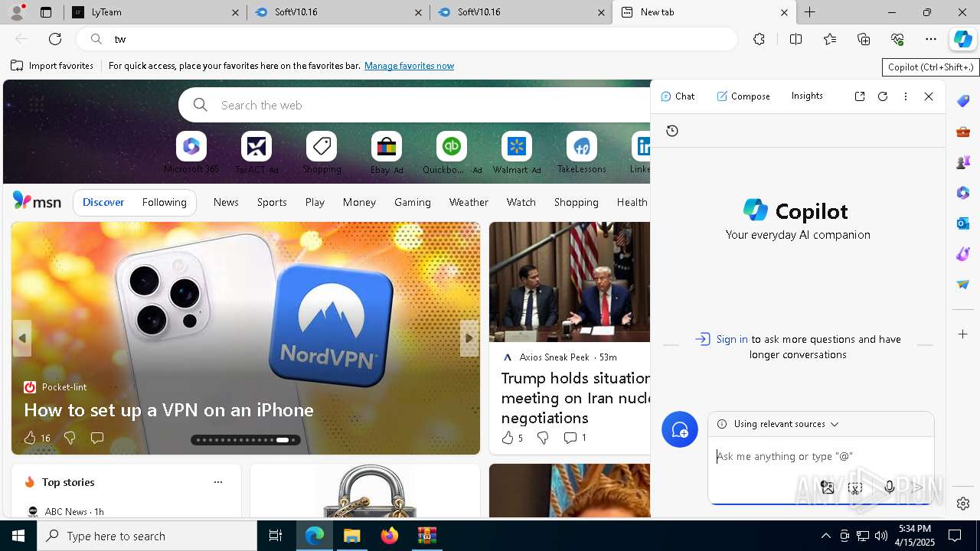The height and width of the screenshot is (551, 980).
Task: Open Outlook in the sidebar
Action: point(963,223)
